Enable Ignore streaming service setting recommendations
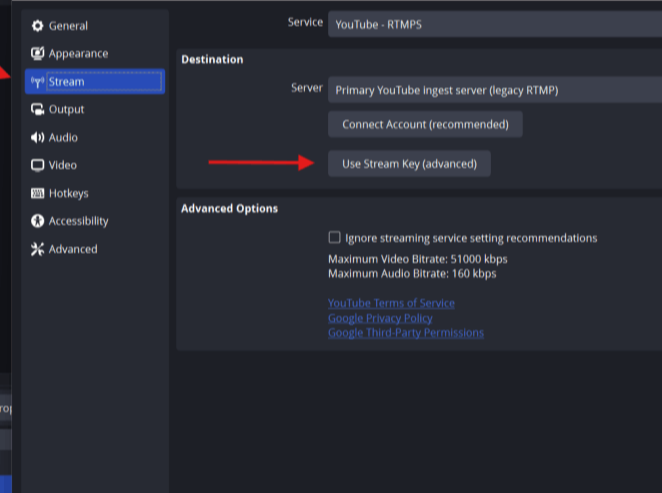Viewport: 662px width, 493px height. (x=334, y=238)
